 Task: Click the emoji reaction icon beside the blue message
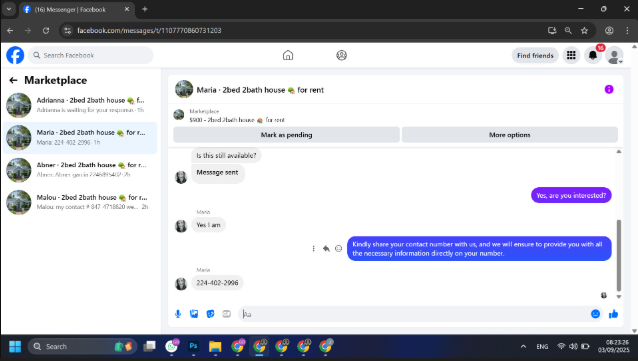pyautogui.click(x=339, y=248)
